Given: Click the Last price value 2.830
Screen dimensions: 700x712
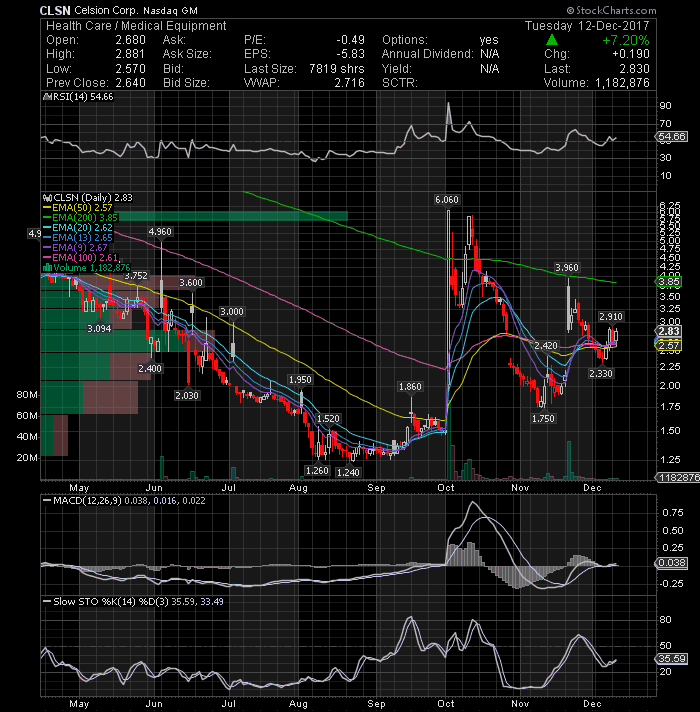Looking at the screenshot, I should click(x=634, y=69).
